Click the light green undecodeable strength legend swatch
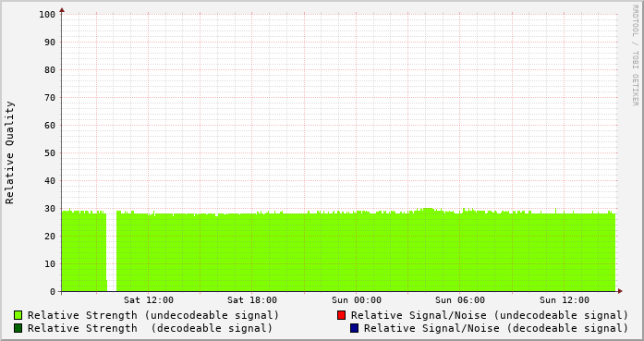Viewport: 644px width, 341px height. (x=18, y=315)
